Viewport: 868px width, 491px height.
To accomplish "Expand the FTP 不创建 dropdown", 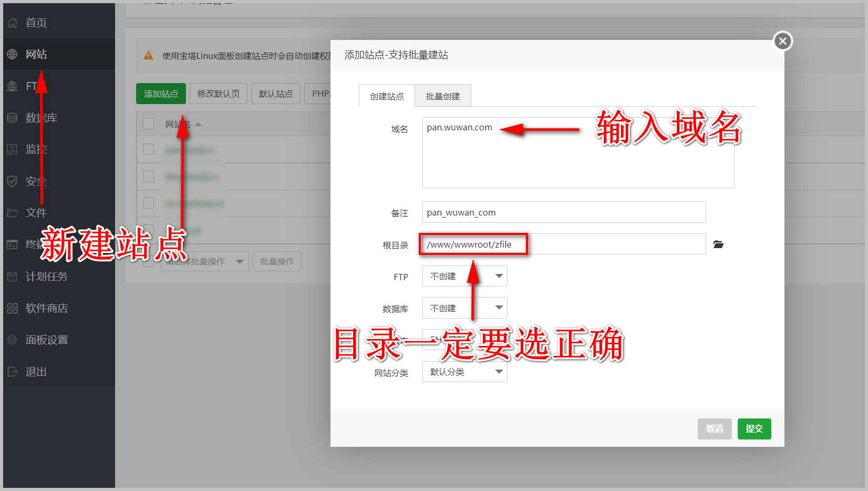I will tap(465, 277).
